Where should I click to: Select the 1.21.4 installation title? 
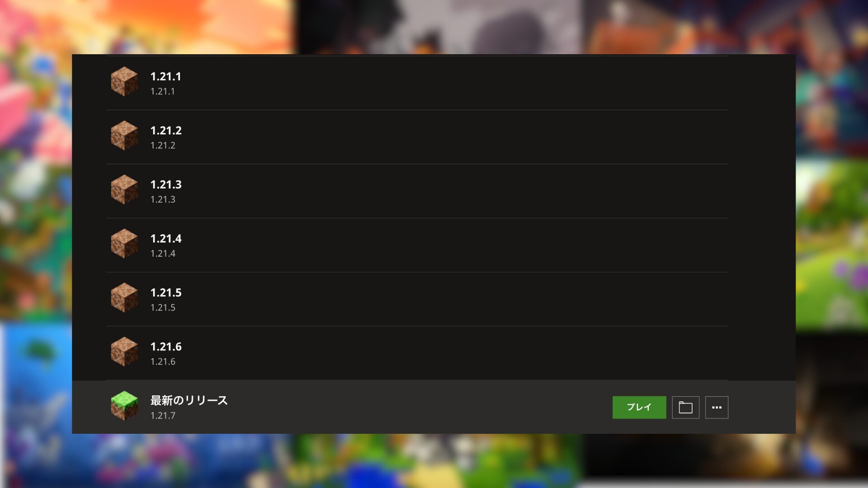166,239
